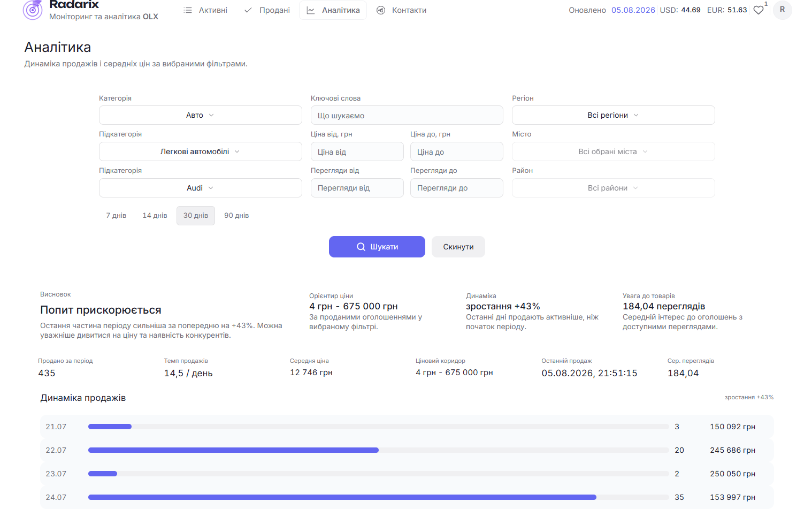
Task: Click the Динаміка продажів heading
Action: (83, 398)
